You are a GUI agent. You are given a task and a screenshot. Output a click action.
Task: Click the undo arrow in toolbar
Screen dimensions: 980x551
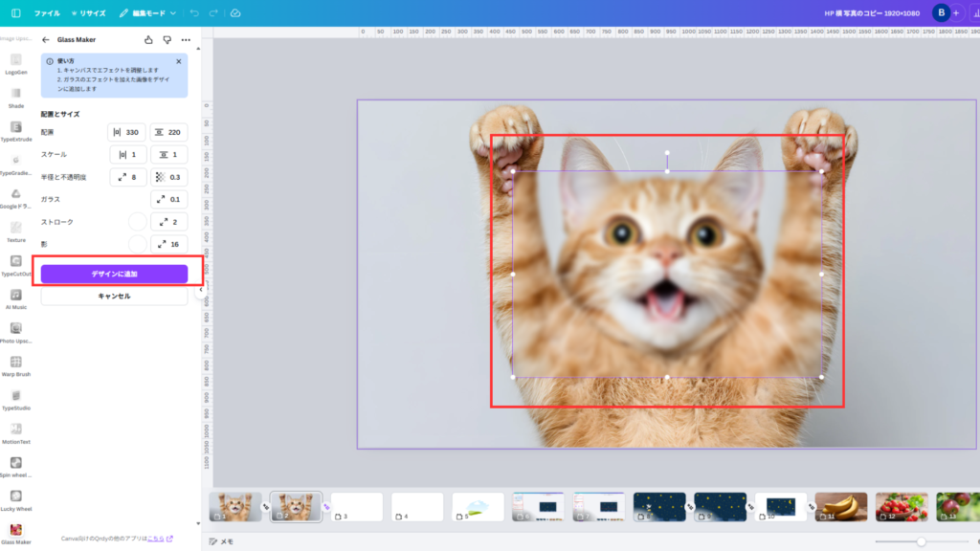194,13
